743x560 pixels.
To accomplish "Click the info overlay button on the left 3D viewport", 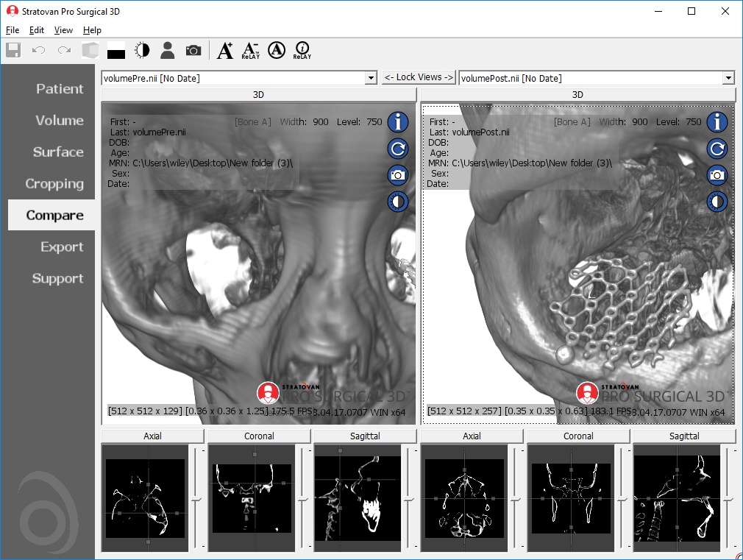I will (397, 122).
